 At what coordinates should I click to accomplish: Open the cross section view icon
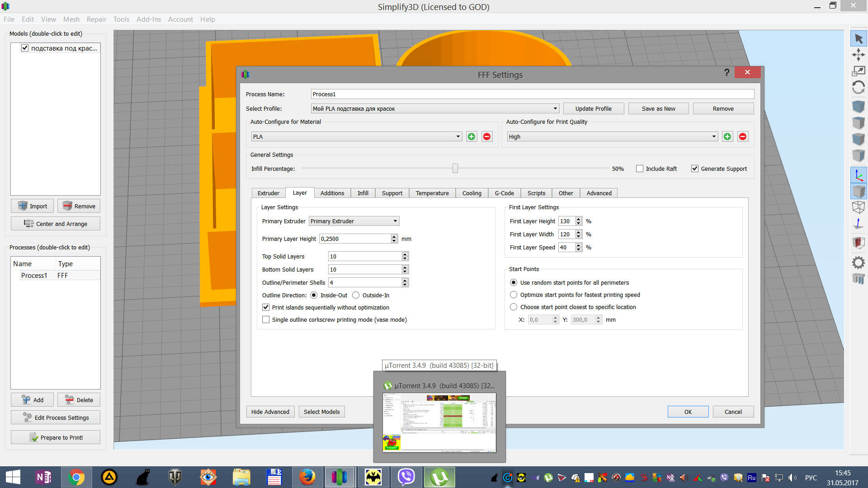click(x=859, y=243)
